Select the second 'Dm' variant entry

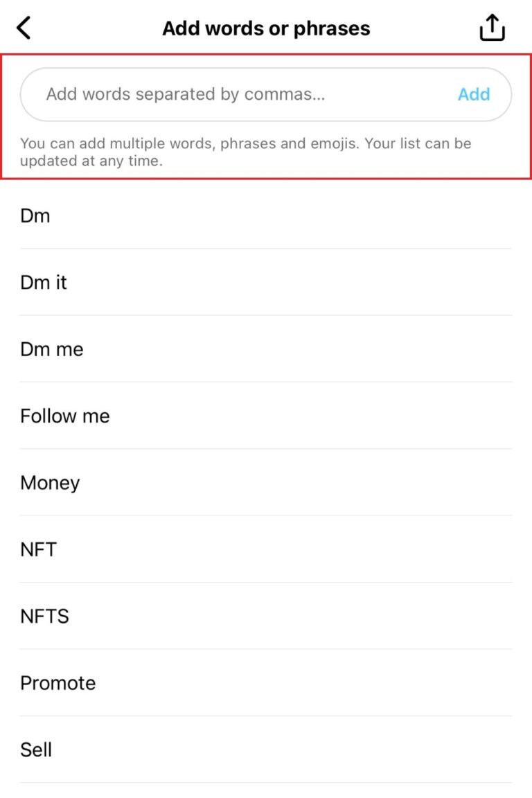(44, 283)
